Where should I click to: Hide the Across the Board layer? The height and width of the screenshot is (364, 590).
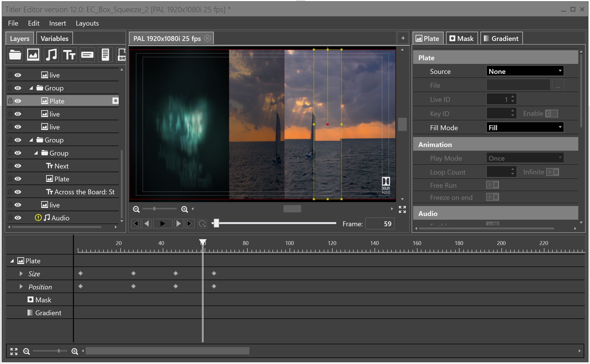[x=18, y=192]
